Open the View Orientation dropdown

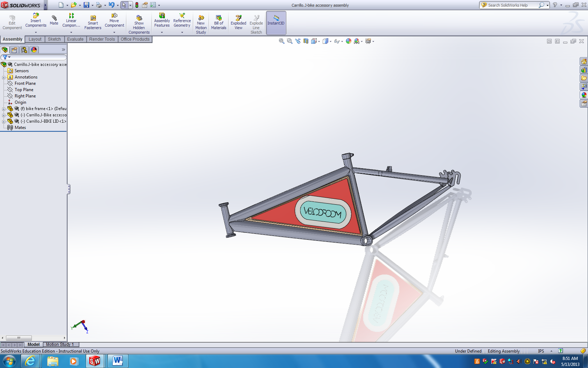point(319,41)
